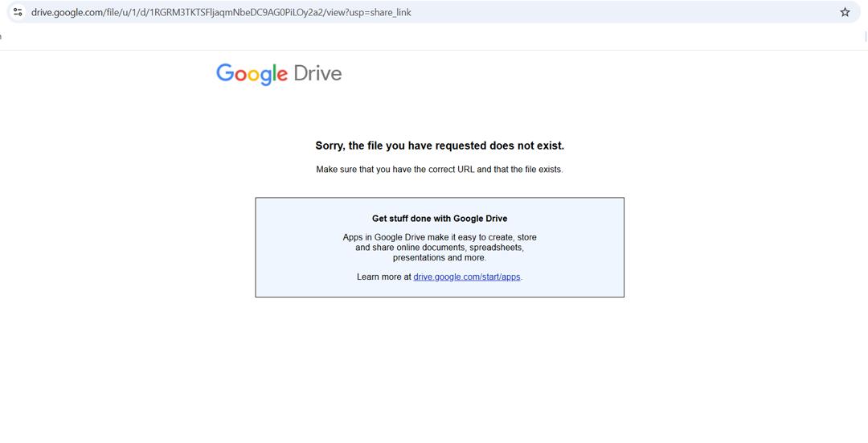The width and height of the screenshot is (868, 443).
Task: Click 'Sorry, the file you have requested does not exist.' heading
Action: click(x=440, y=146)
